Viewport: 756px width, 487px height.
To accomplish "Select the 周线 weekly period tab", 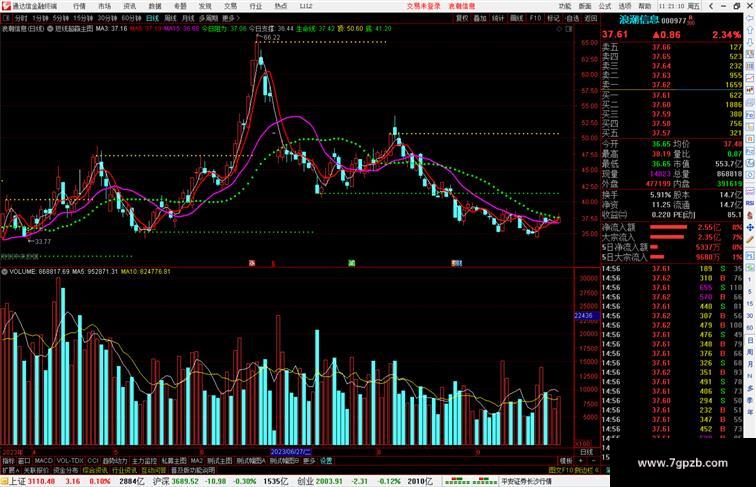I will point(171,18).
